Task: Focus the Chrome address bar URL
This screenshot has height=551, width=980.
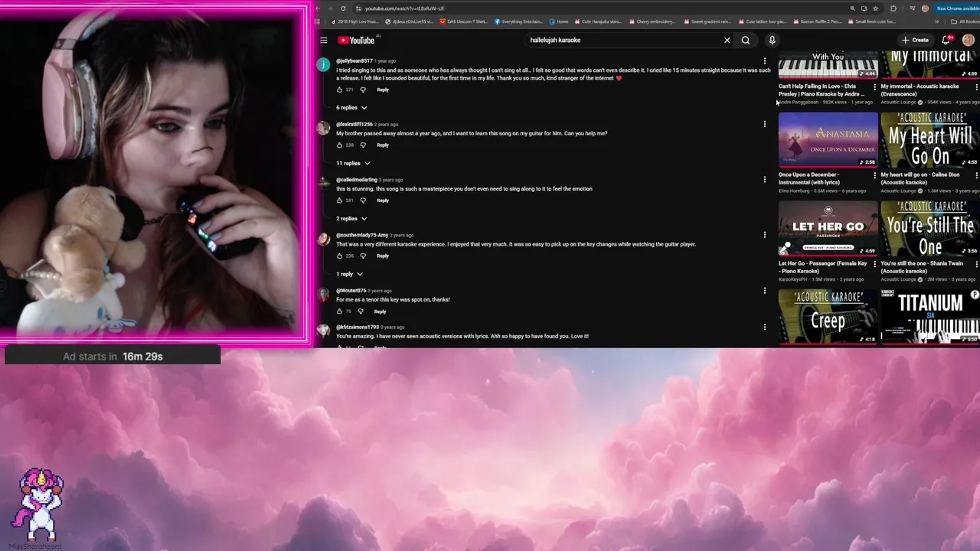Action: [x=404, y=8]
